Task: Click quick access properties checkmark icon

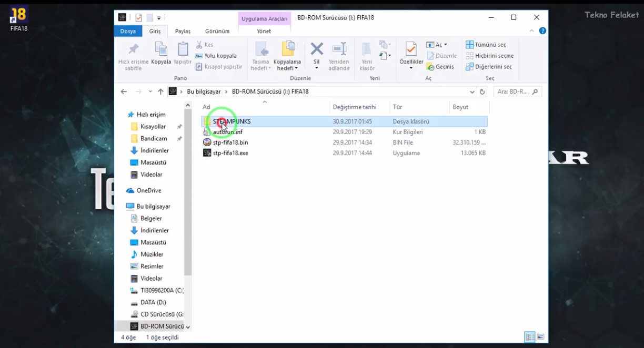Action: pyautogui.click(x=139, y=17)
